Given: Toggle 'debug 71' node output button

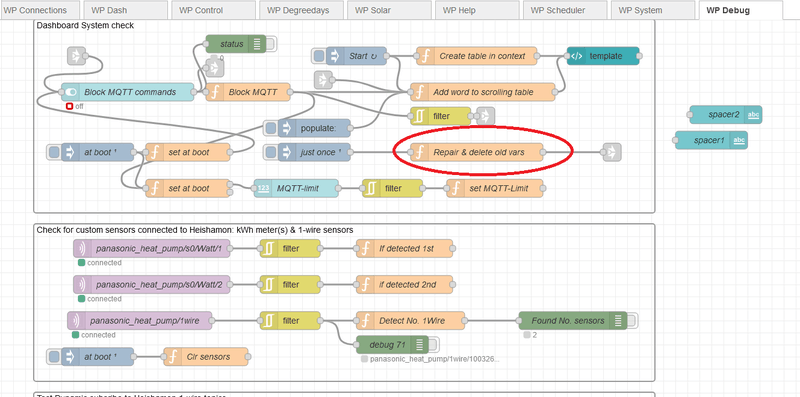Looking at the screenshot, I should tap(433, 345).
